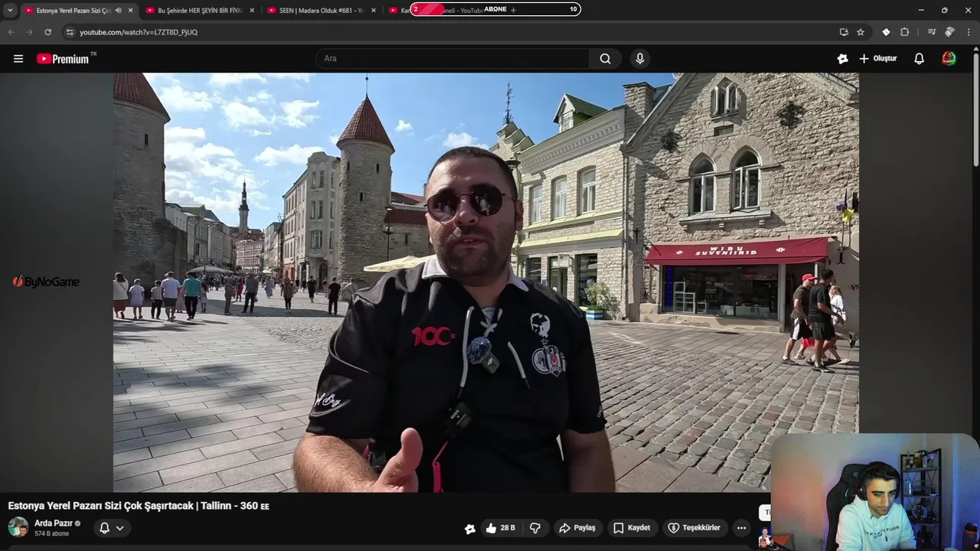Click the address bar URL
Viewport: 980px width, 551px height.
tap(139, 32)
